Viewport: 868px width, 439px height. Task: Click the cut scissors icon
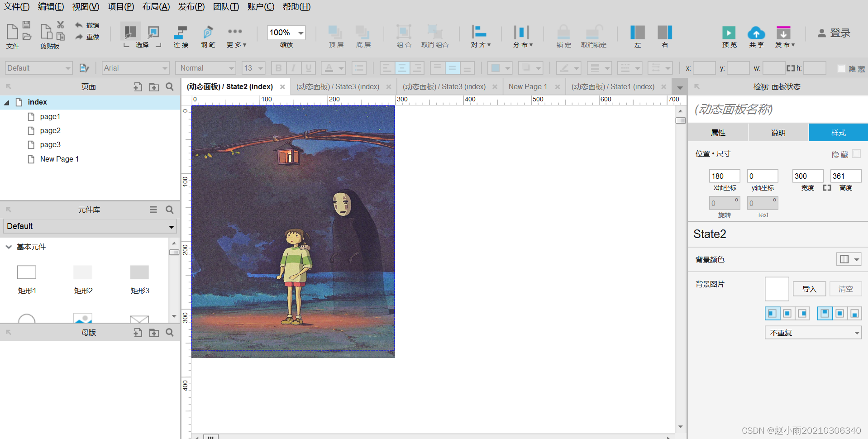coord(60,24)
